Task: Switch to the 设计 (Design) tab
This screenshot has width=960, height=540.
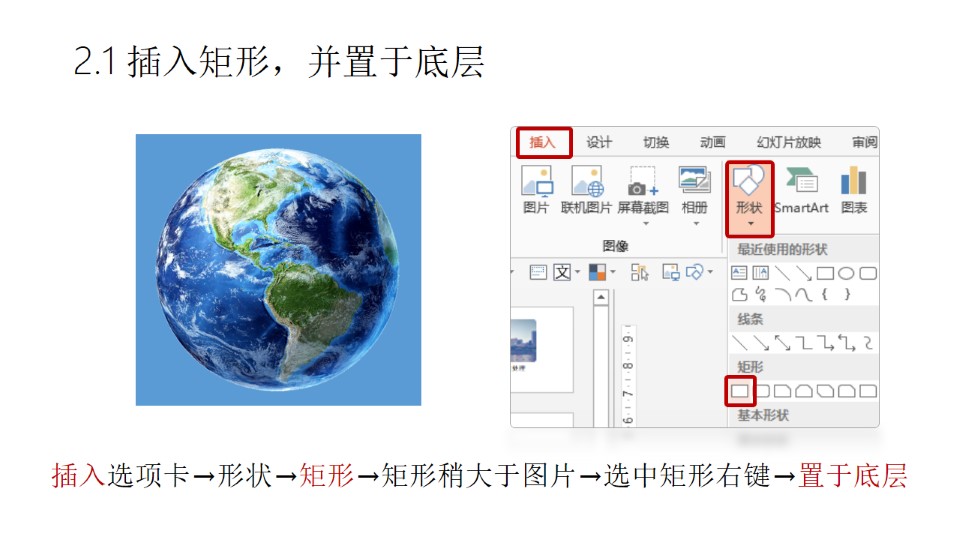Action: click(x=599, y=143)
